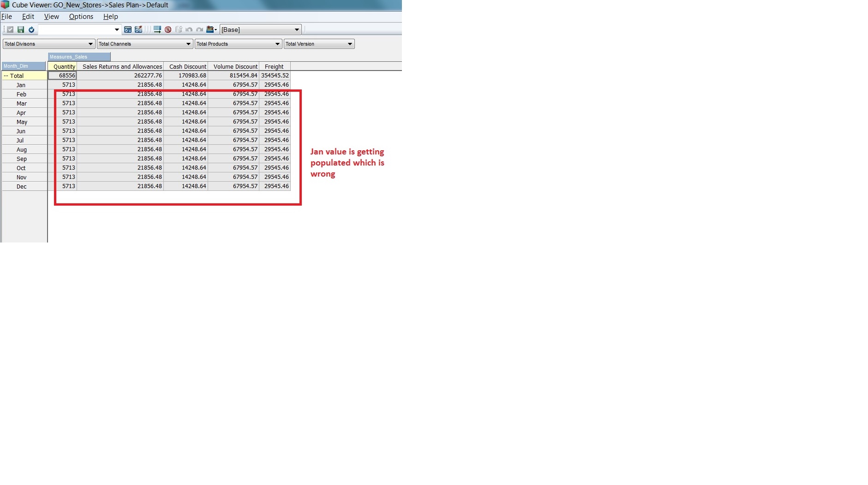Click the grayed redo arrow icon
The width and height of the screenshot is (868, 485).
pyautogui.click(x=199, y=30)
